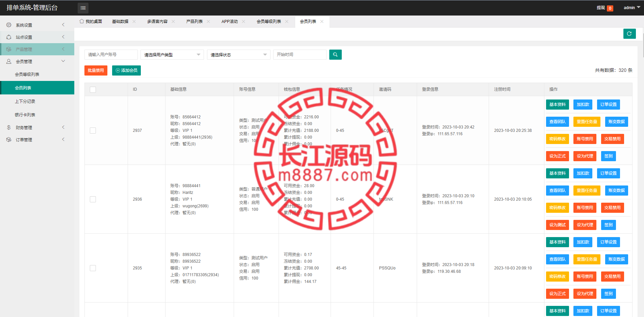Screen dimensions: 644x317
Task: Switch to the 会员等级列表 tab
Action: tap(269, 21)
